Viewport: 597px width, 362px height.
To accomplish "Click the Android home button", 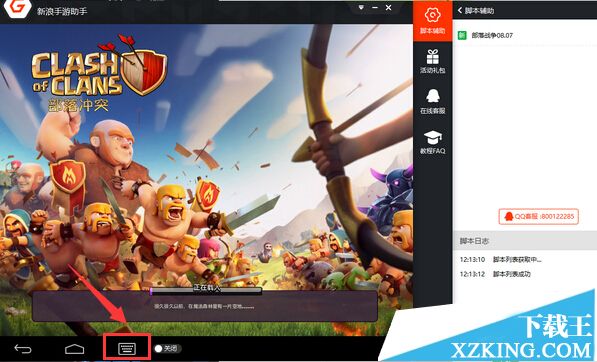I will point(74,348).
